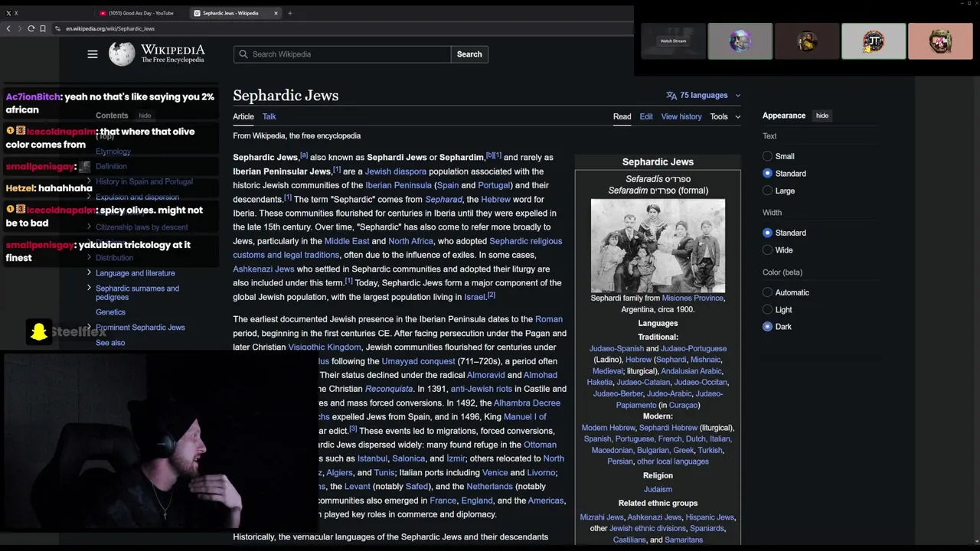
Task: Jump to Sephardic surnames and pedigrees section
Action: coord(137,292)
